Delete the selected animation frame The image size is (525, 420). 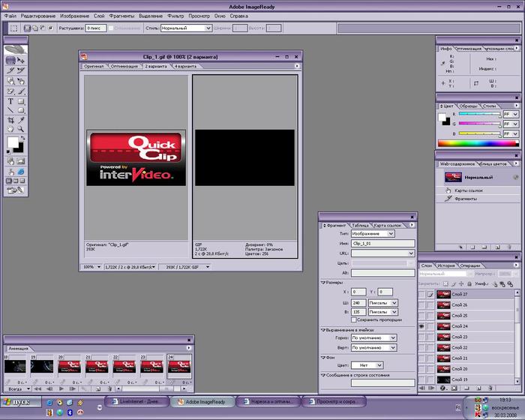click(x=109, y=388)
